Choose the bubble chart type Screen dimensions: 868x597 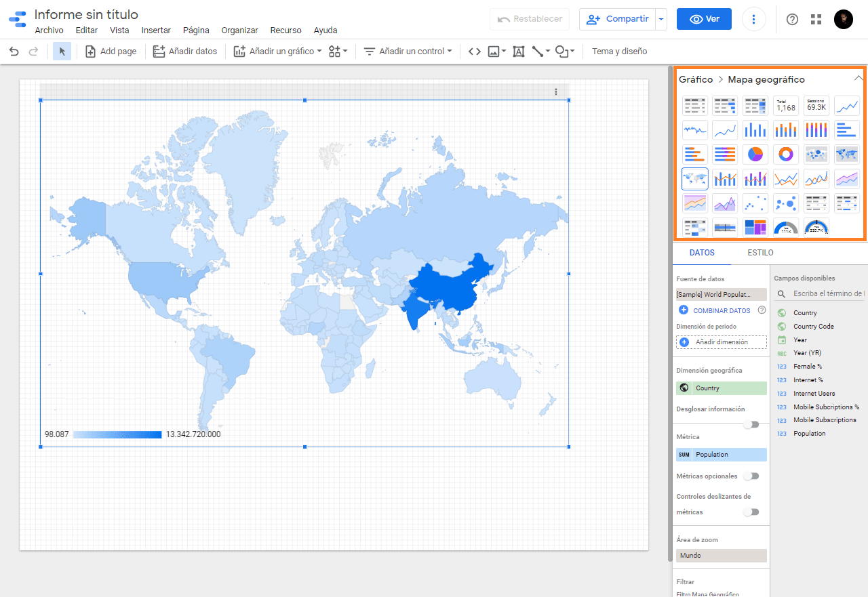click(x=786, y=203)
